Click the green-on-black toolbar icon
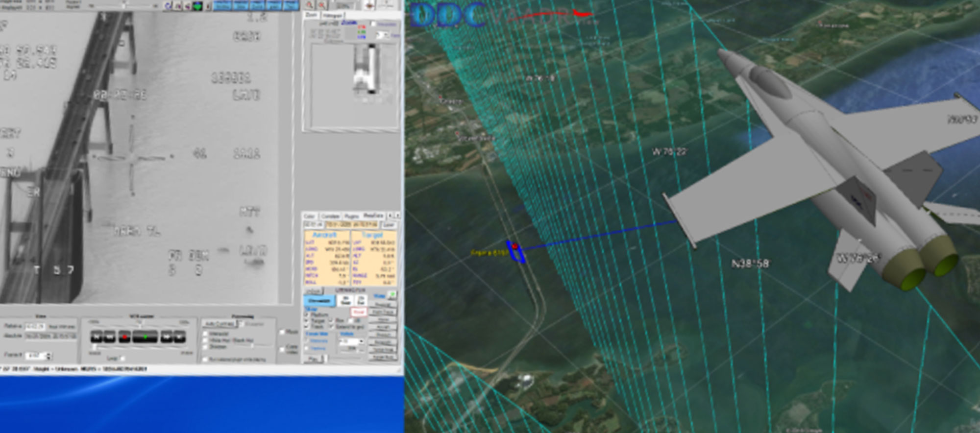This screenshot has width=980, height=433. (197, 6)
